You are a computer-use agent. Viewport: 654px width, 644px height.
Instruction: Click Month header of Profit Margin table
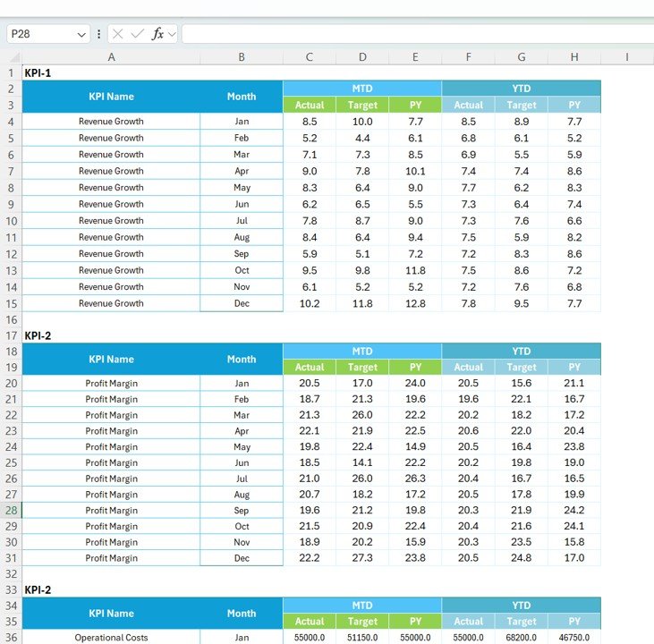pos(242,360)
